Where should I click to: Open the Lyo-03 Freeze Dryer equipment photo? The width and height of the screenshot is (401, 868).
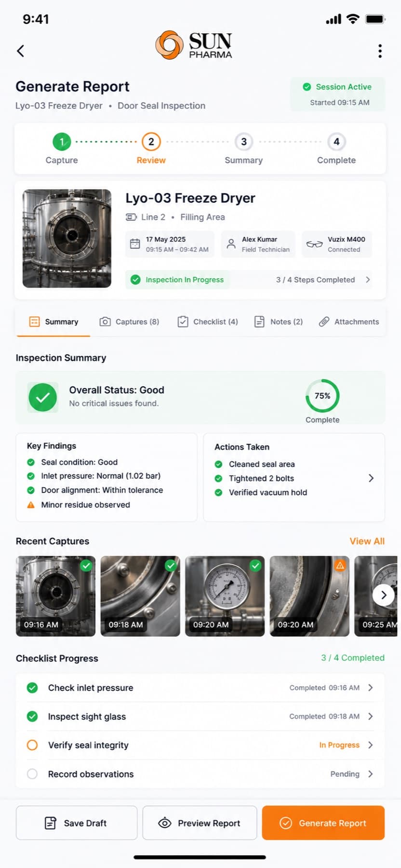coord(67,239)
